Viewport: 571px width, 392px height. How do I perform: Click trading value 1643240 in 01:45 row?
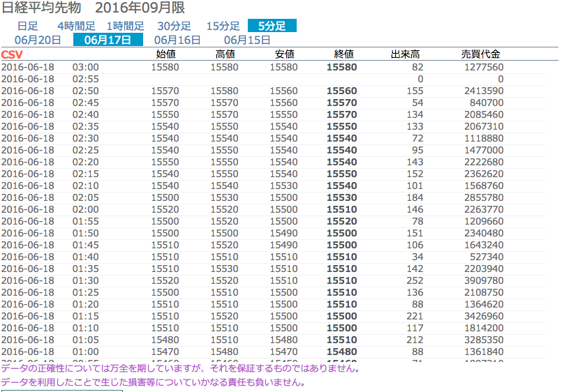484,245
